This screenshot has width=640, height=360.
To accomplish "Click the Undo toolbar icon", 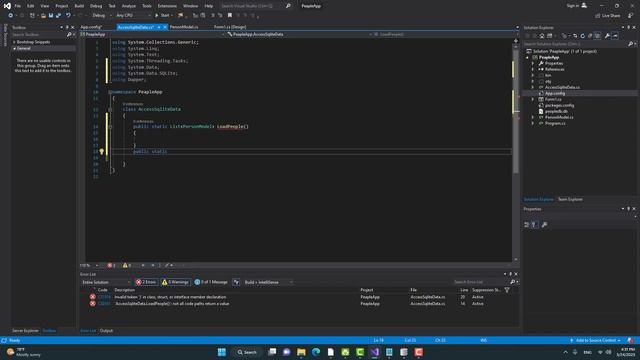I will [x=68, y=16].
